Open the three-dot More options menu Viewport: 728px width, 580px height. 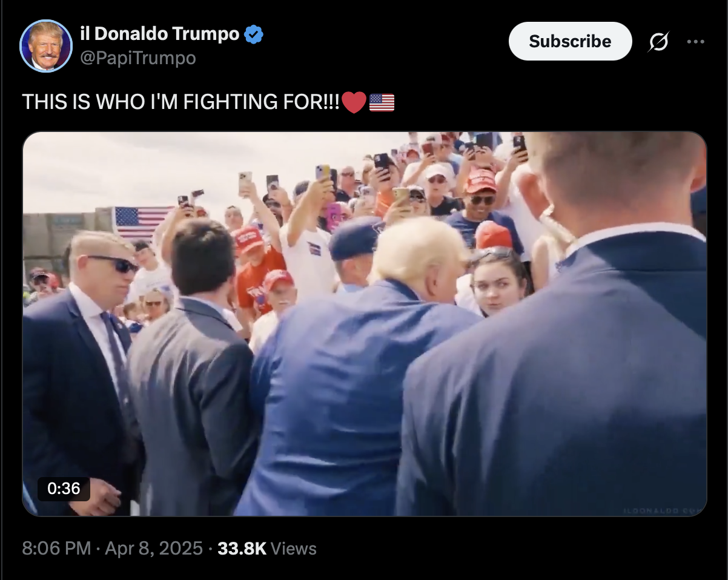pyautogui.click(x=695, y=42)
